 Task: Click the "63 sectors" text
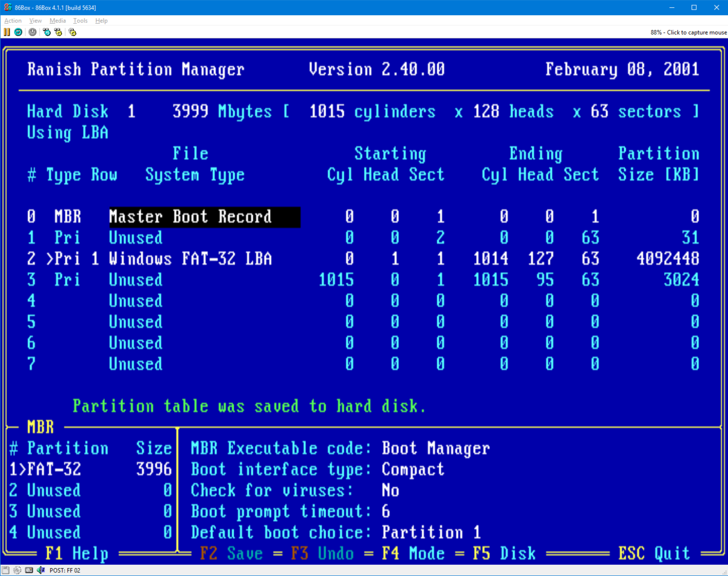point(636,112)
